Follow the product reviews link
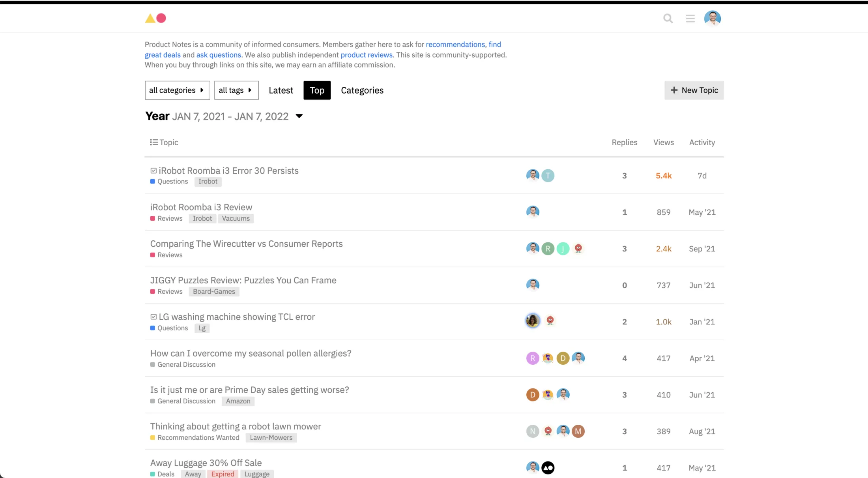 point(366,55)
